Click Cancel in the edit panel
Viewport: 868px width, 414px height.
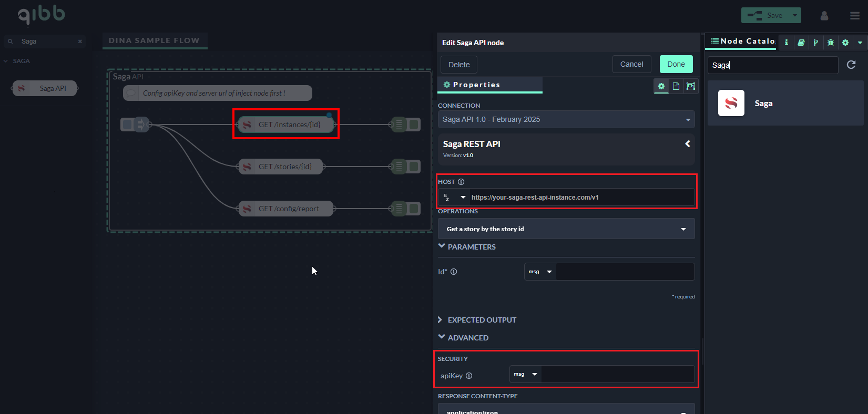tap(631, 64)
